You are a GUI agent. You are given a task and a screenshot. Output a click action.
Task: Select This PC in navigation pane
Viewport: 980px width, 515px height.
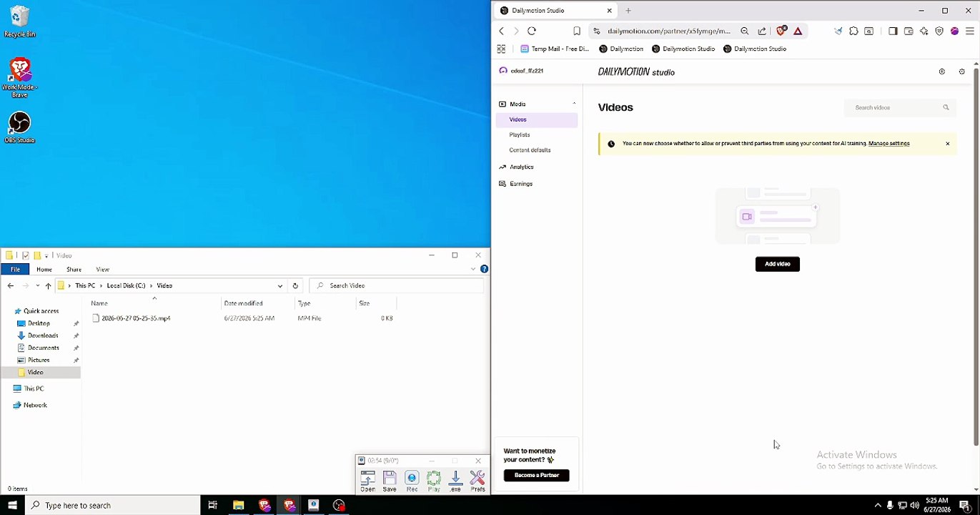(x=34, y=388)
